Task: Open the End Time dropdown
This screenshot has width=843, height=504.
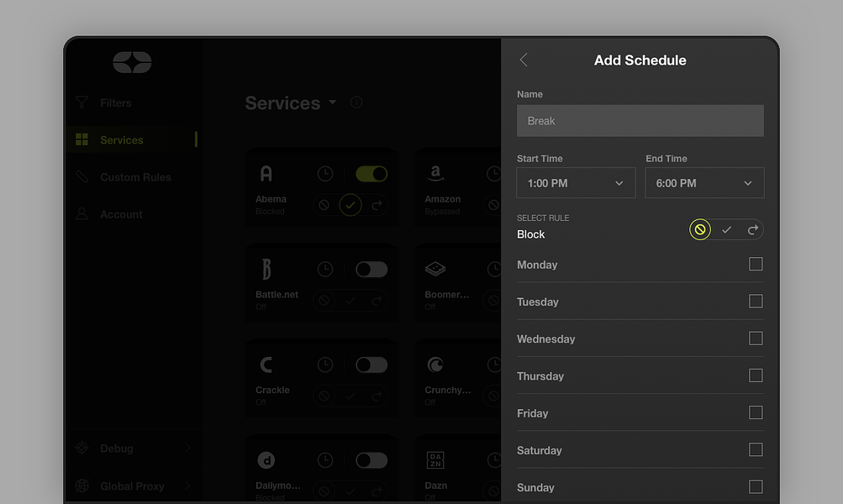Action: [x=704, y=182]
